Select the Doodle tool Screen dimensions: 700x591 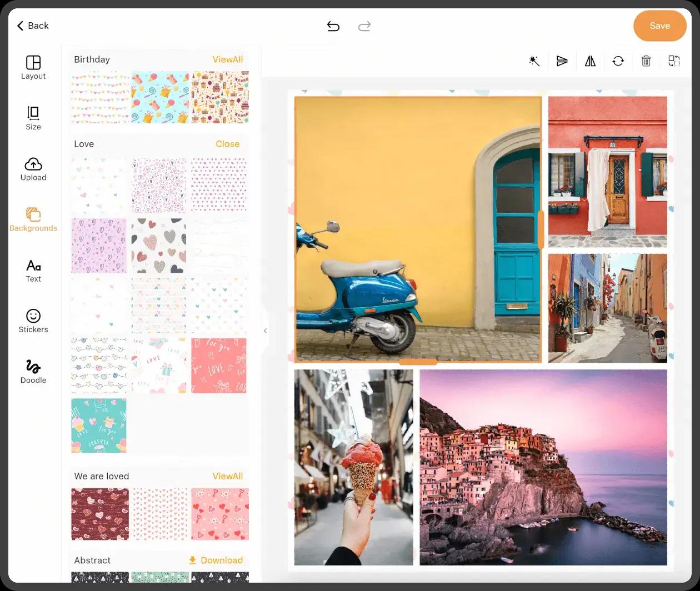coord(33,371)
